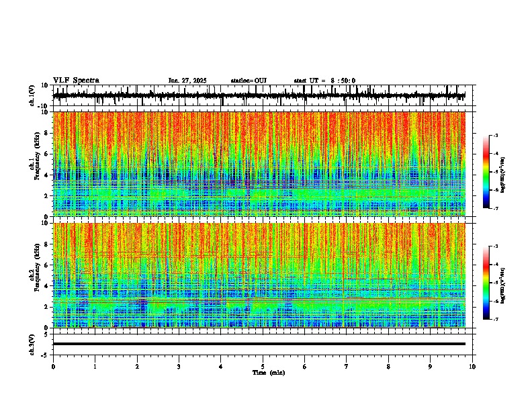This screenshot has height=411, width=532.
Task: Select the 'start UT = 8 :50: 0' text
Action: [324, 81]
